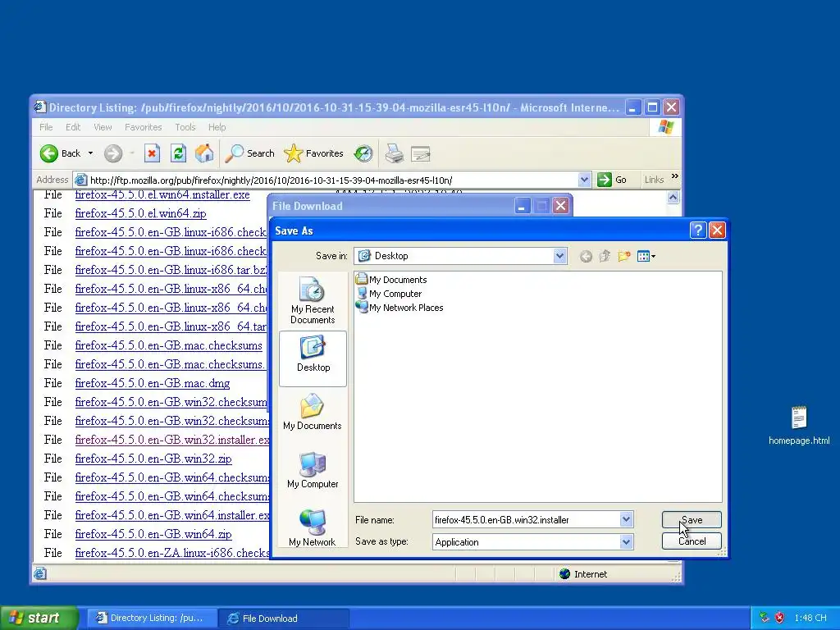This screenshot has height=630, width=840.
Task: Click firefox-45.5.0.en-GB.win32.zip link
Action: pos(153,459)
